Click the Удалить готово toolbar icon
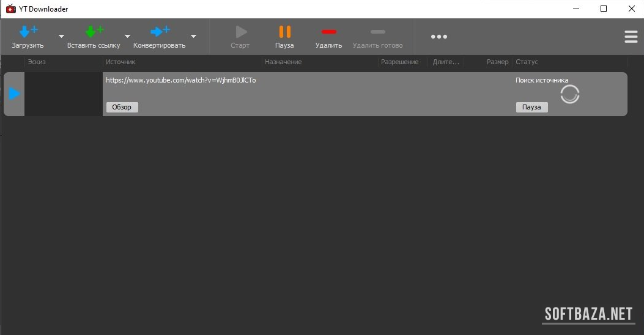The image size is (644, 335). 377,32
